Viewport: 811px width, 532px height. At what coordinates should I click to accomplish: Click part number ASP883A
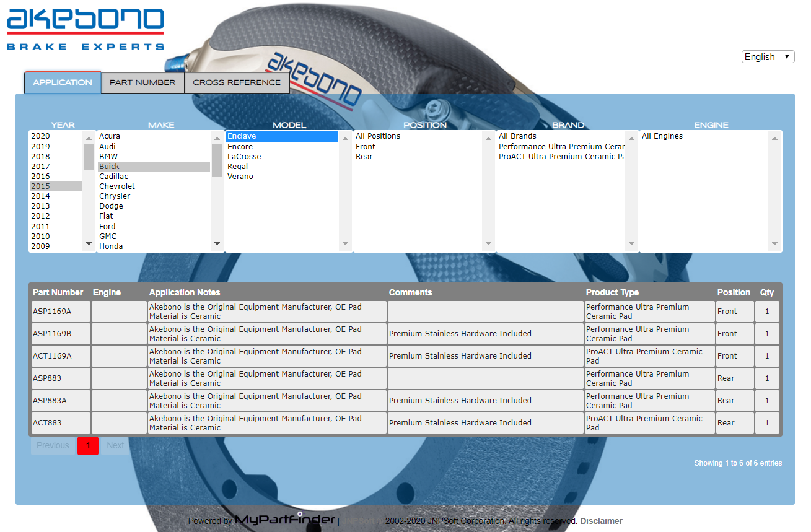(50, 401)
